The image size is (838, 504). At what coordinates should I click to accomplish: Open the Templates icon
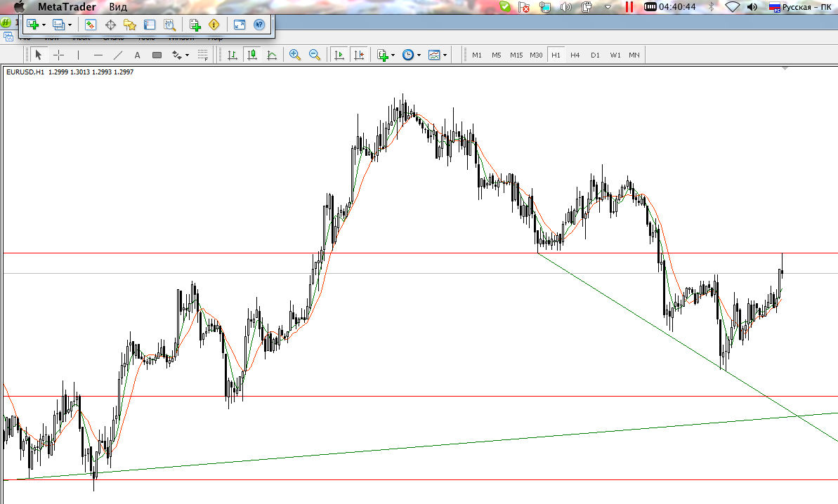[x=434, y=55]
